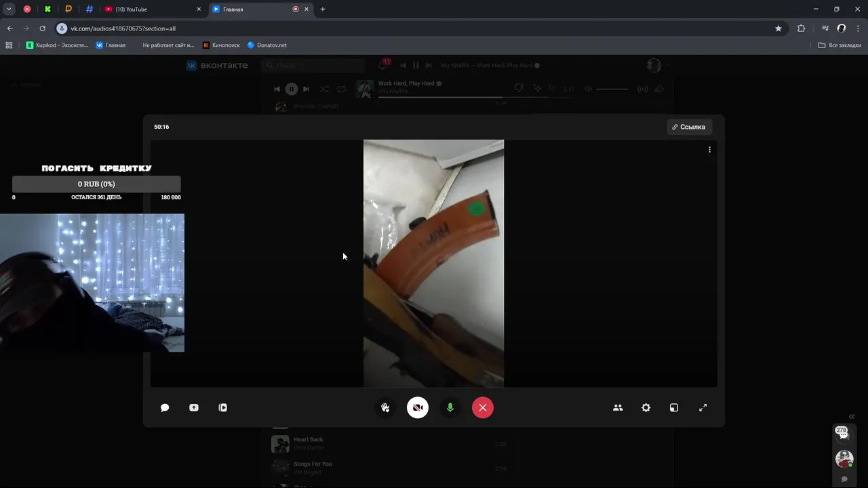The width and height of the screenshot is (868, 488).
Task: Expand the call to fullscreen
Action: click(x=703, y=407)
